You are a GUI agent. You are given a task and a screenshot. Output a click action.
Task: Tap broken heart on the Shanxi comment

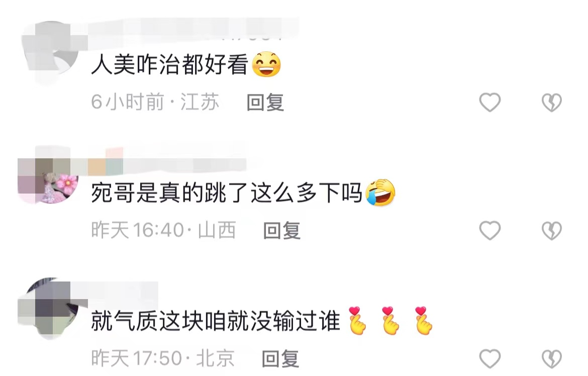[x=552, y=230]
